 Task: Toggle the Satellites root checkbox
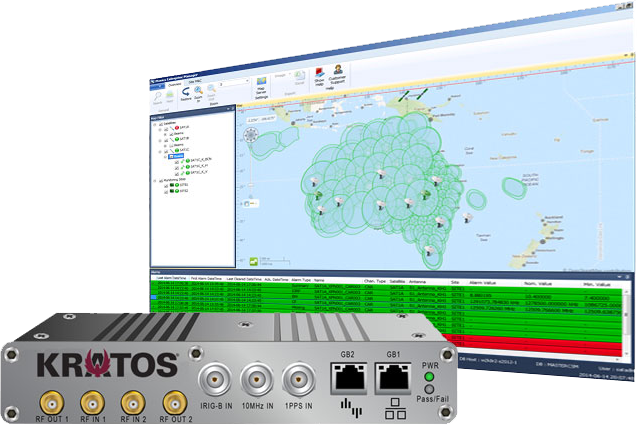tap(160, 124)
